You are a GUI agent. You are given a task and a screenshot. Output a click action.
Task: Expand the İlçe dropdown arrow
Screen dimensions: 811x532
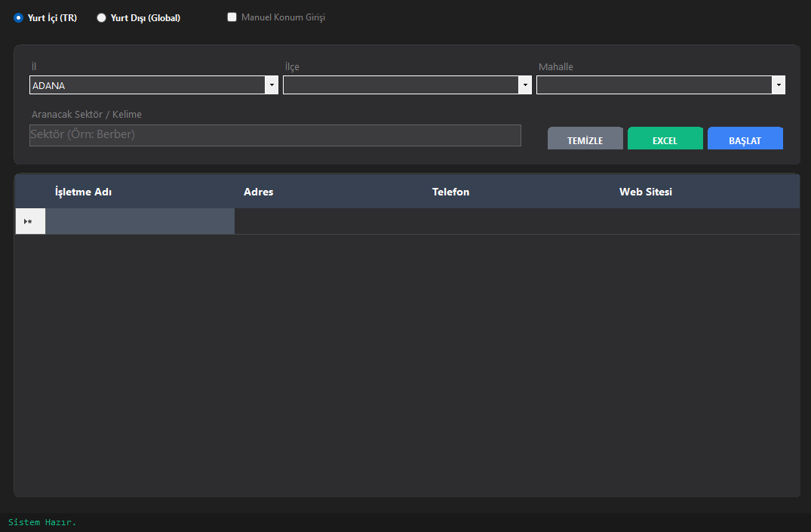(525, 85)
